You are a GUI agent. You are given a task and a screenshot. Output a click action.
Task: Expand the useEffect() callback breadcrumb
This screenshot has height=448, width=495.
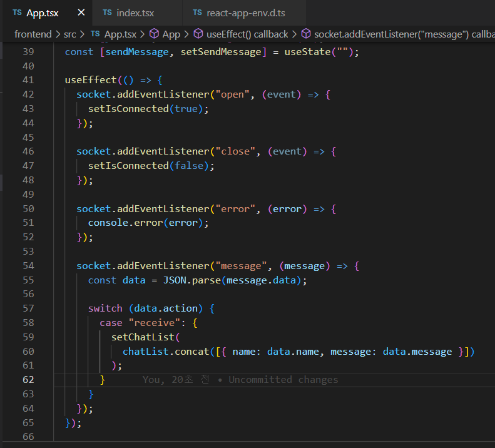coord(247,34)
